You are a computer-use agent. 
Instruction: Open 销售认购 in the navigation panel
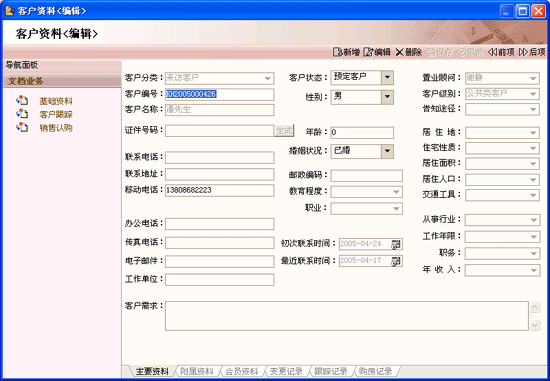pos(56,128)
